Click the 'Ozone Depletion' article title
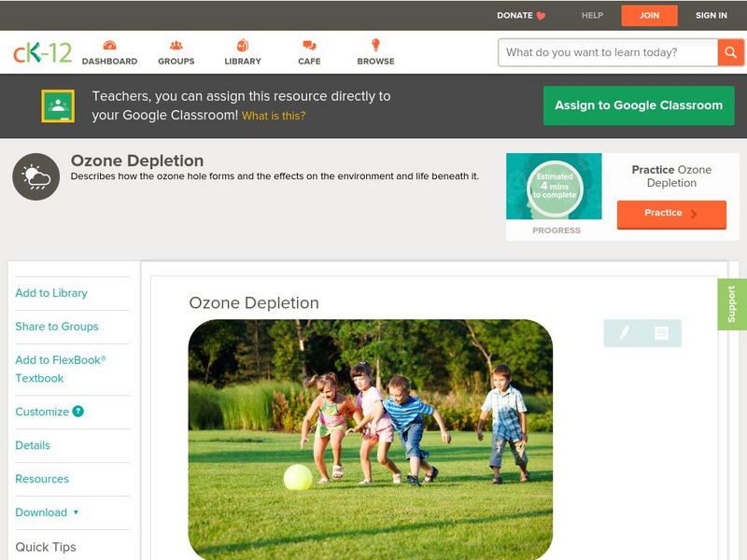This screenshot has width=747, height=560. pyautogui.click(x=254, y=302)
